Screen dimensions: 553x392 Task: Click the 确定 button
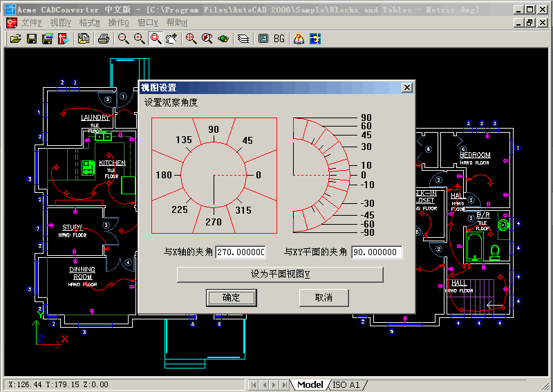click(232, 297)
